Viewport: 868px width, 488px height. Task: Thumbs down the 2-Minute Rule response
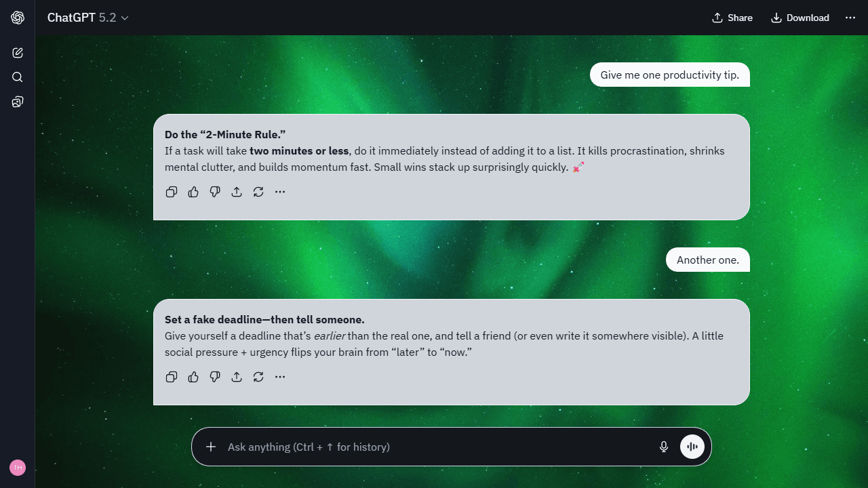pyautogui.click(x=215, y=192)
